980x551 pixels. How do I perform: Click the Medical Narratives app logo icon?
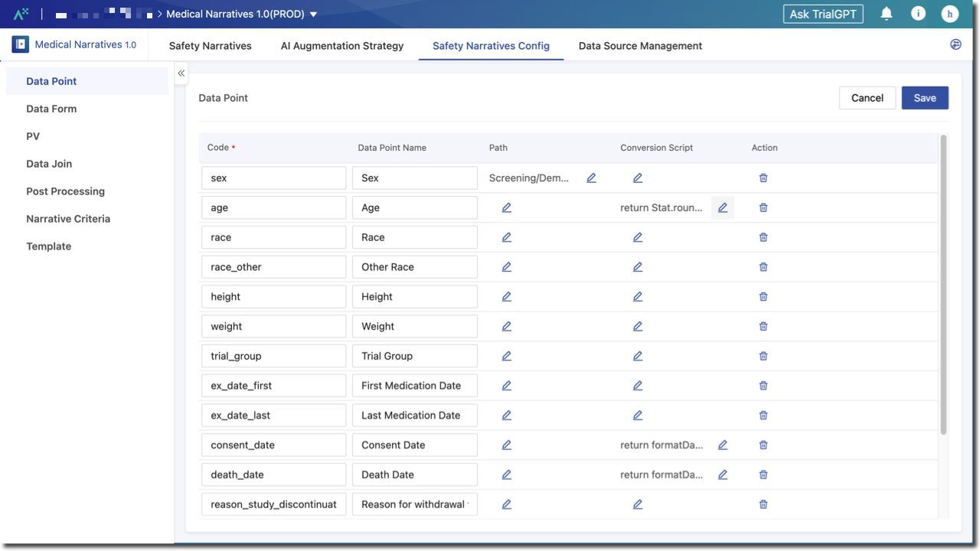21,44
